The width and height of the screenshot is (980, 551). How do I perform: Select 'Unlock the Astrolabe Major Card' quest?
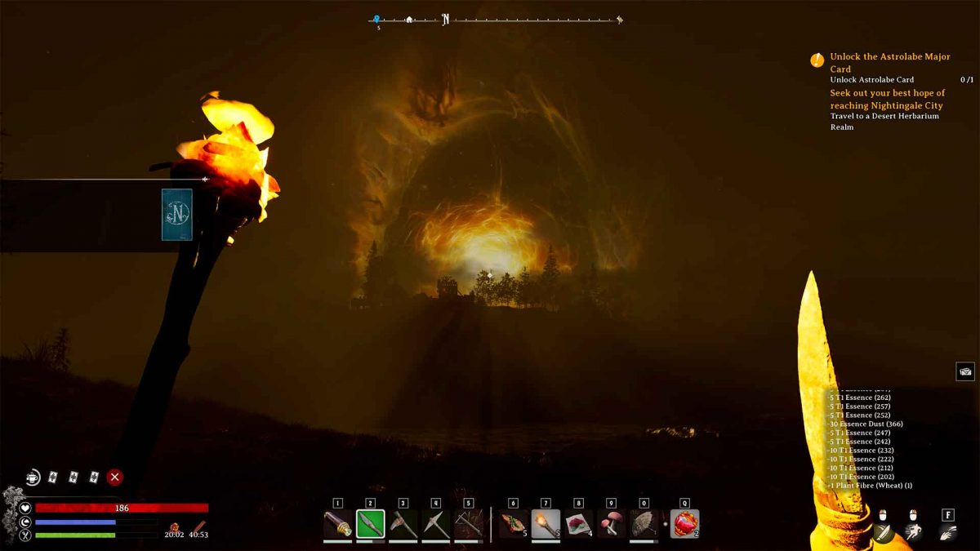889,62
